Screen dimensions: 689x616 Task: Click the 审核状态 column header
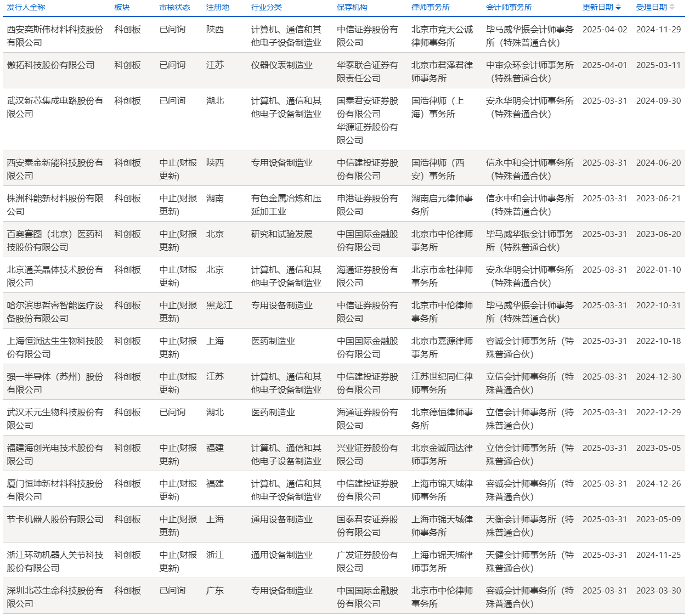pyautogui.click(x=174, y=8)
